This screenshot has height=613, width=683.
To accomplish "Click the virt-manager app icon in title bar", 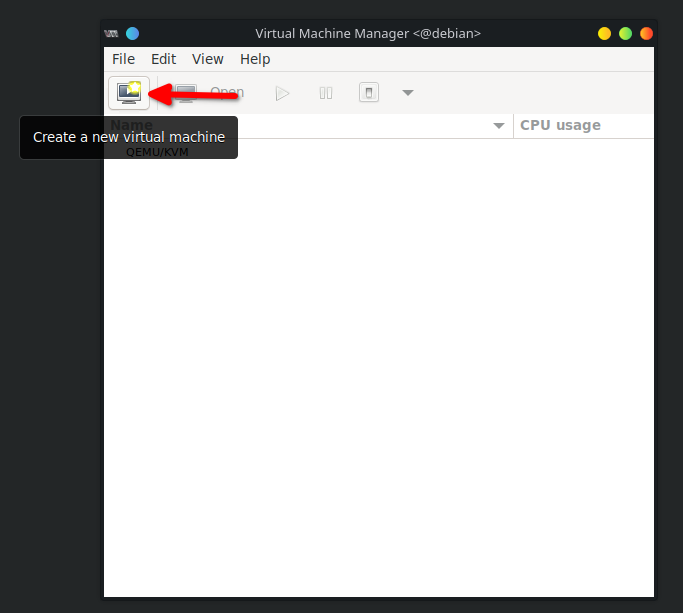I will (x=111, y=33).
